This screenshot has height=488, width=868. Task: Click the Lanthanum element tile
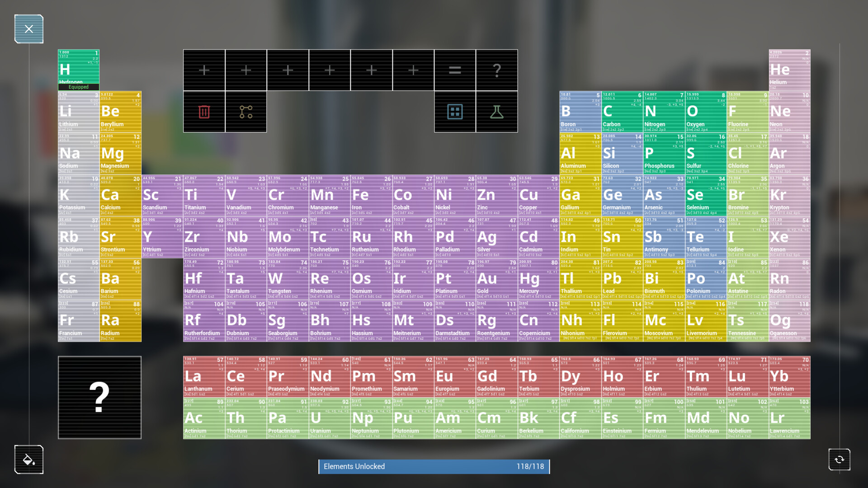point(204,376)
